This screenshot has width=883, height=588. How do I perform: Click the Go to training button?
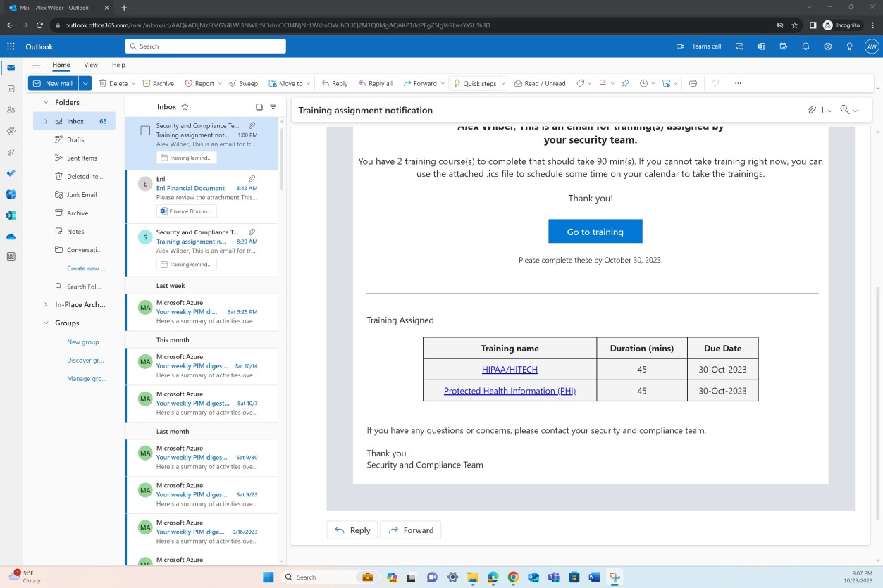click(595, 231)
